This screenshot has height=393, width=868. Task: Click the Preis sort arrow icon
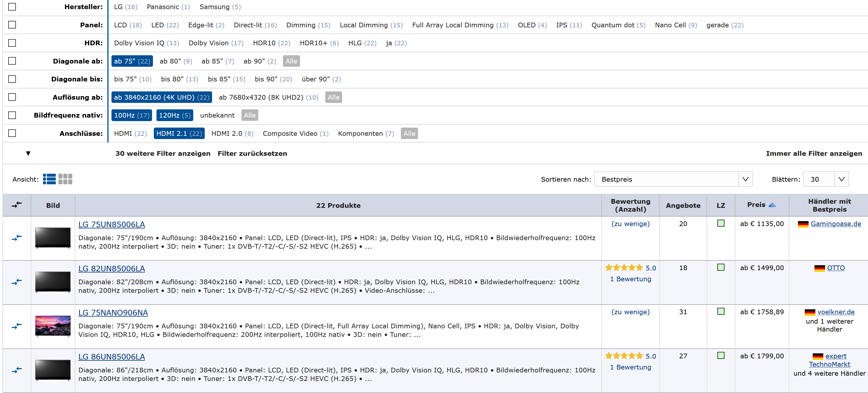pos(772,205)
